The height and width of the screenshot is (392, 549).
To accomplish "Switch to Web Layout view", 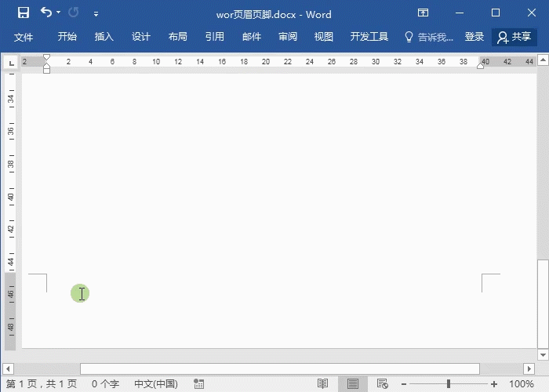I will (383, 384).
